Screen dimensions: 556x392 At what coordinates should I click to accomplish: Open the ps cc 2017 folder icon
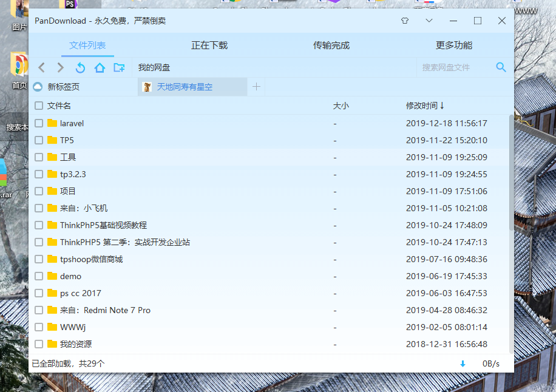click(x=52, y=293)
